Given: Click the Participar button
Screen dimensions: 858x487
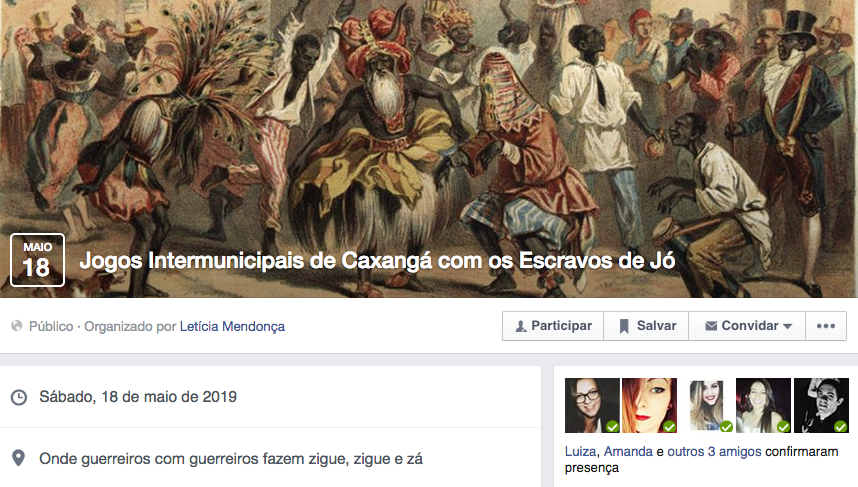Looking at the screenshot, I should (x=553, y=326).
